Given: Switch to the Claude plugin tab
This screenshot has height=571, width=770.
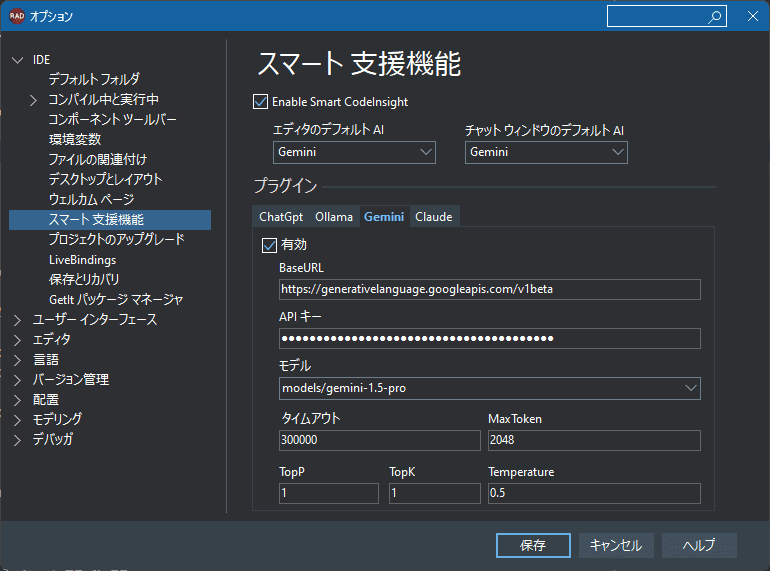Looking at the screenshot, I should click(434, 217).
